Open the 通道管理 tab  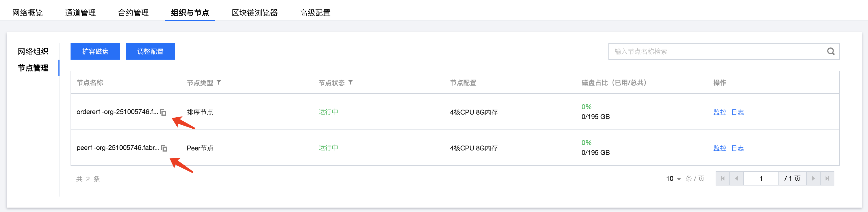[80, 13]
